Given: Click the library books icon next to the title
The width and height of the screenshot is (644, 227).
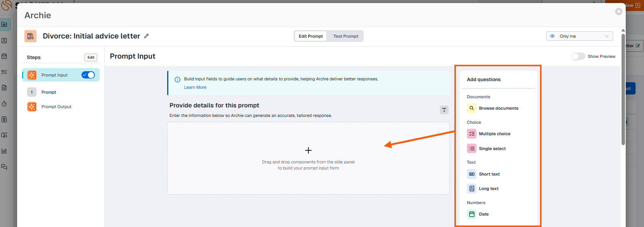Looking at the screenshot, I should [x=30, y=36].
